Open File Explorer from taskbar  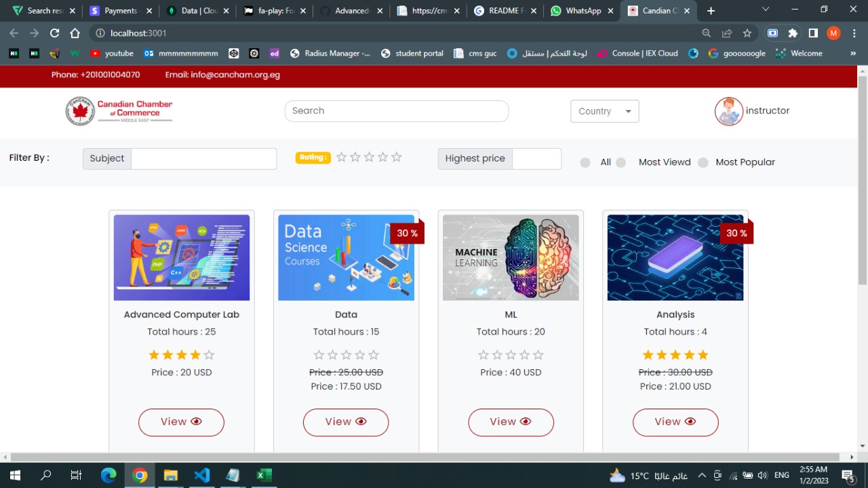[x=171, y=475]
